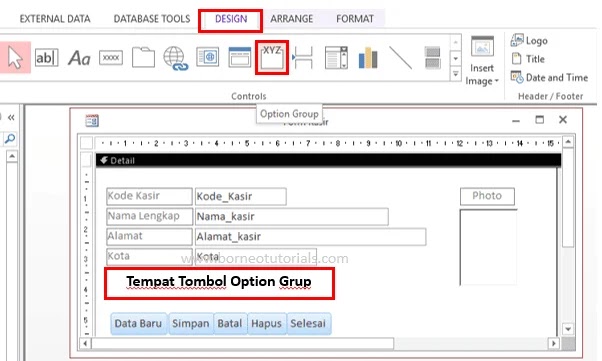Open the Database Tools tab
The height and width of the screenshot is (361, 602).
(152, 19)
